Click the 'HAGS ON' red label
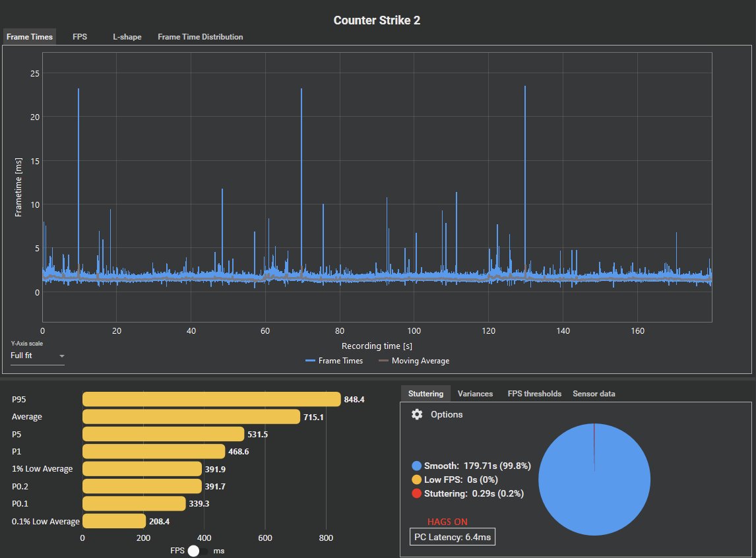The width and height of the screenshot is (756, 558). (447, 522)
